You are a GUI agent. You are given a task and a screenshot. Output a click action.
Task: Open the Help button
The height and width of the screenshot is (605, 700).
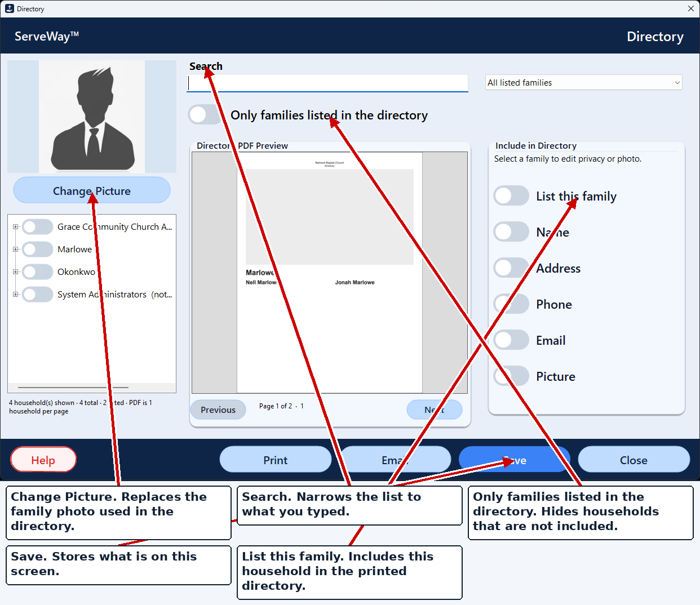click(x=43, y=460)
